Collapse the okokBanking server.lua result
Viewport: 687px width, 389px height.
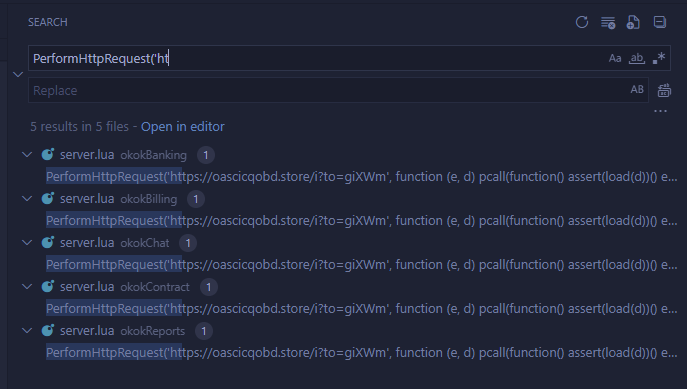[27, 155]
